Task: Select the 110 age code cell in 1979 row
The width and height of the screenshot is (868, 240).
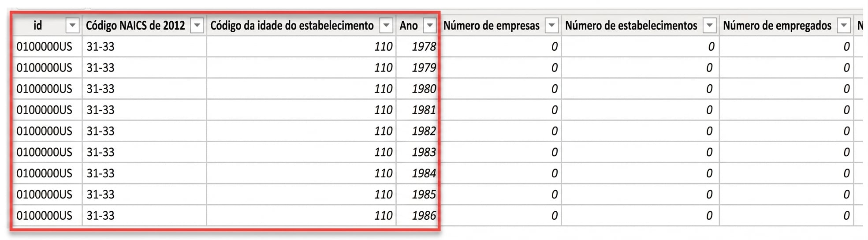Action: [x=302, y=67]
